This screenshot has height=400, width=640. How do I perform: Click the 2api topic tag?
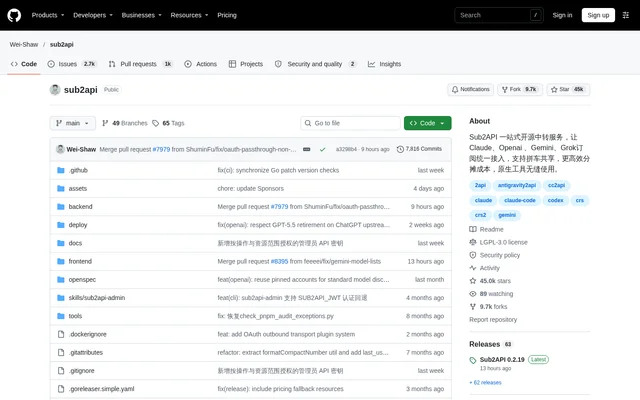point(480,185)
